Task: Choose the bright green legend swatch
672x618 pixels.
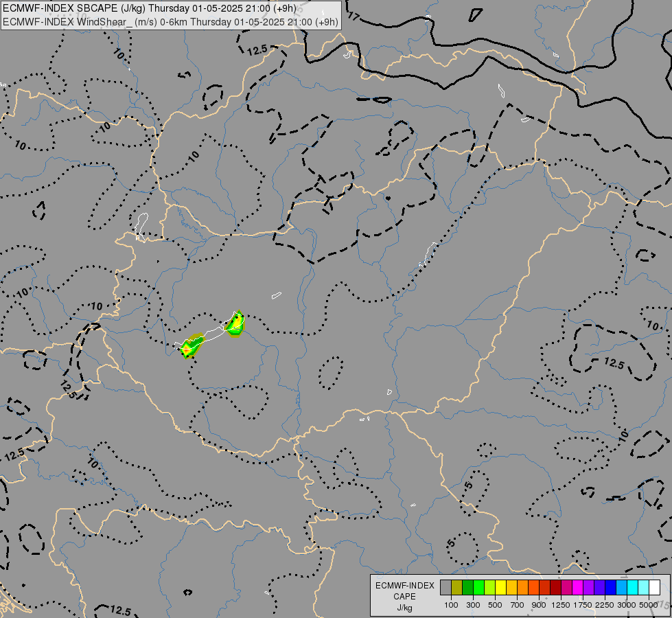Action: [478, 587]
